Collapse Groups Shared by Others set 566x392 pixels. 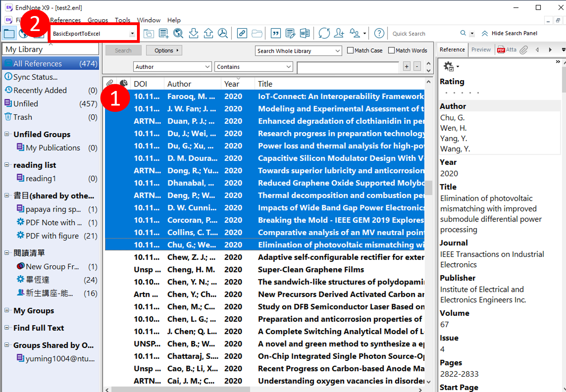7,345
